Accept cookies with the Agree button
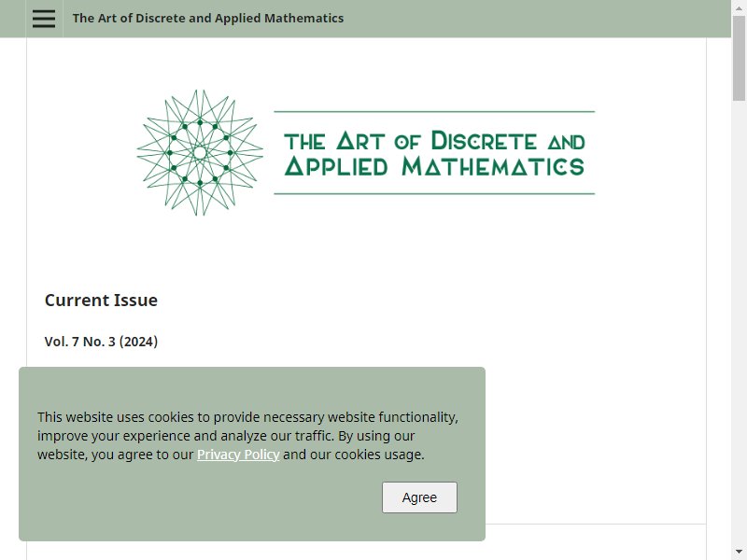This screenshot has height=560, width=747. click(x=419, y=497)
